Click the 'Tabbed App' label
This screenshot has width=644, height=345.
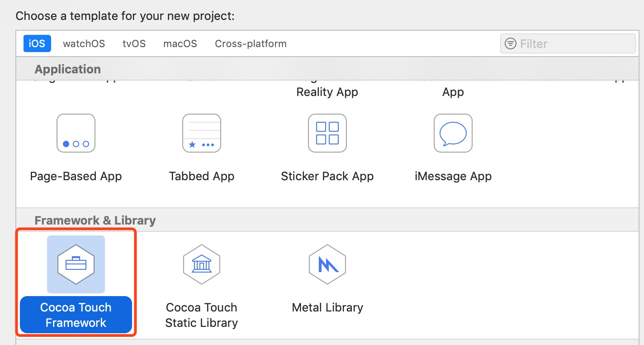coord(202,176)
